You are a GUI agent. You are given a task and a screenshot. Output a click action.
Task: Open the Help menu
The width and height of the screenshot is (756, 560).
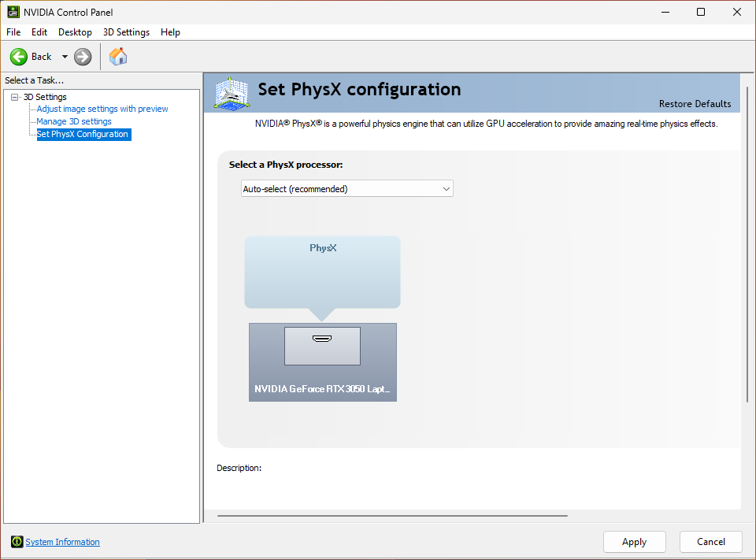[x=170, y=32]
